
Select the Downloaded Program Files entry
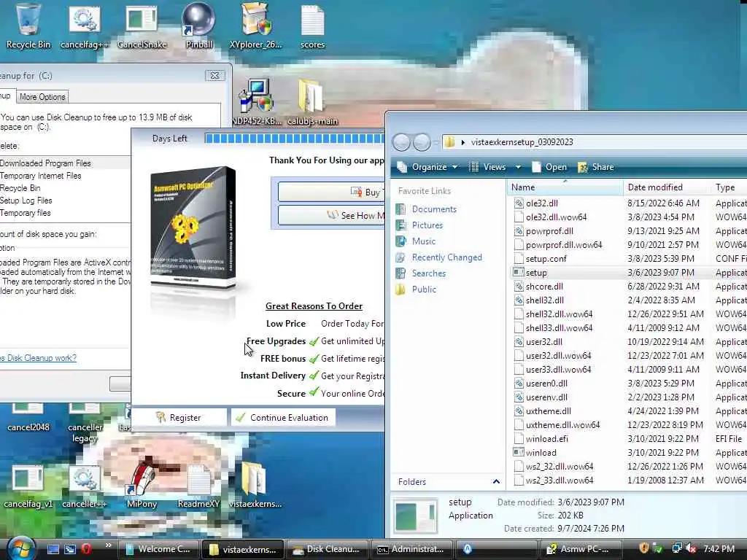click(65, 163)
